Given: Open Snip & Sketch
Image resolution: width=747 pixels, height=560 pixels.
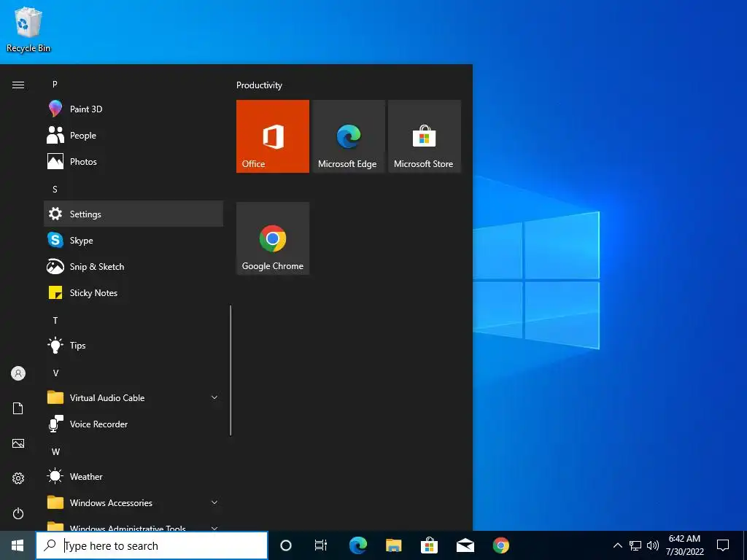Looking at the screenshot, I should [x=133, y=266].
